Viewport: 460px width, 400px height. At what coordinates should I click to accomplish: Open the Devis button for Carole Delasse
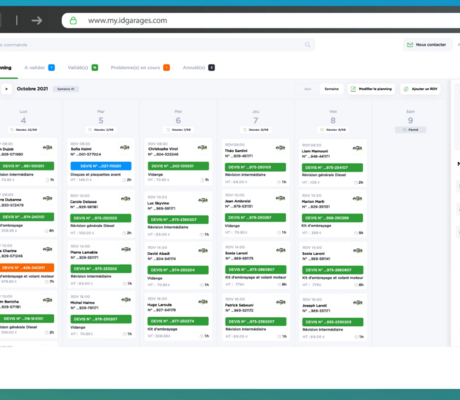(101, 218)
